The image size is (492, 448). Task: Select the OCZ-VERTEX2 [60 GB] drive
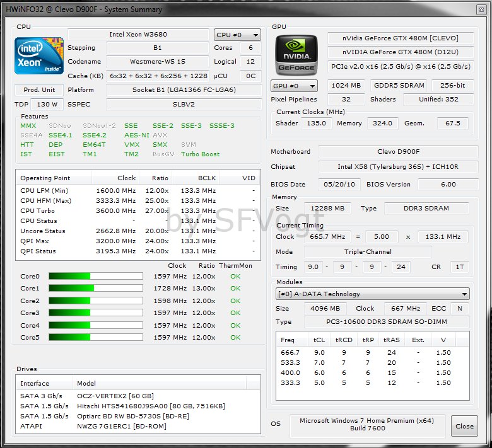(138, 396)
